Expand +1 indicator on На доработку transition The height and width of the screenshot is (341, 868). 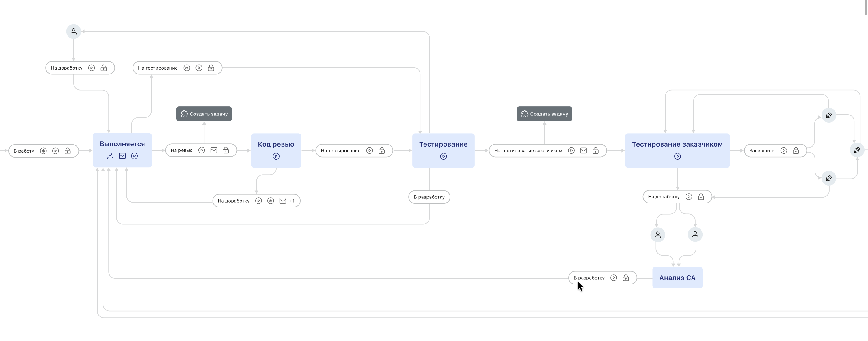pyautogui.click(x=292, y=201)
